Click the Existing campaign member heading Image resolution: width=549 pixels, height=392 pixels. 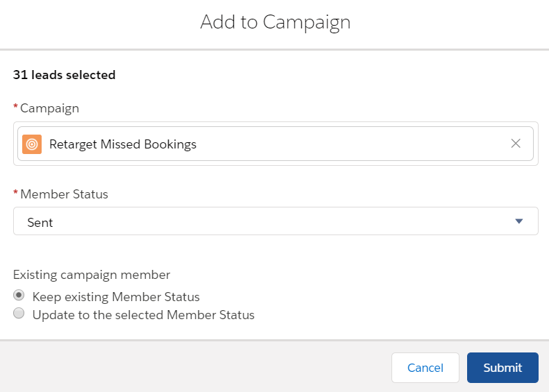coord(92,274)
